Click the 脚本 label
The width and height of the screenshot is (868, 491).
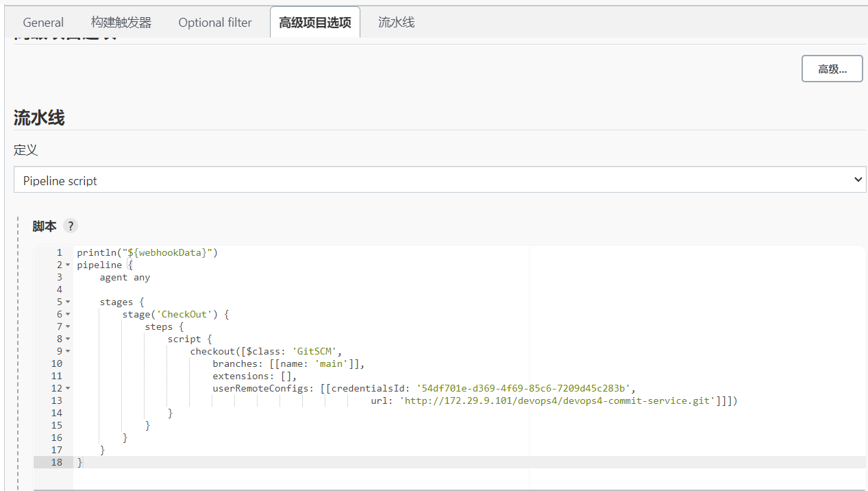tap(45, 226)
